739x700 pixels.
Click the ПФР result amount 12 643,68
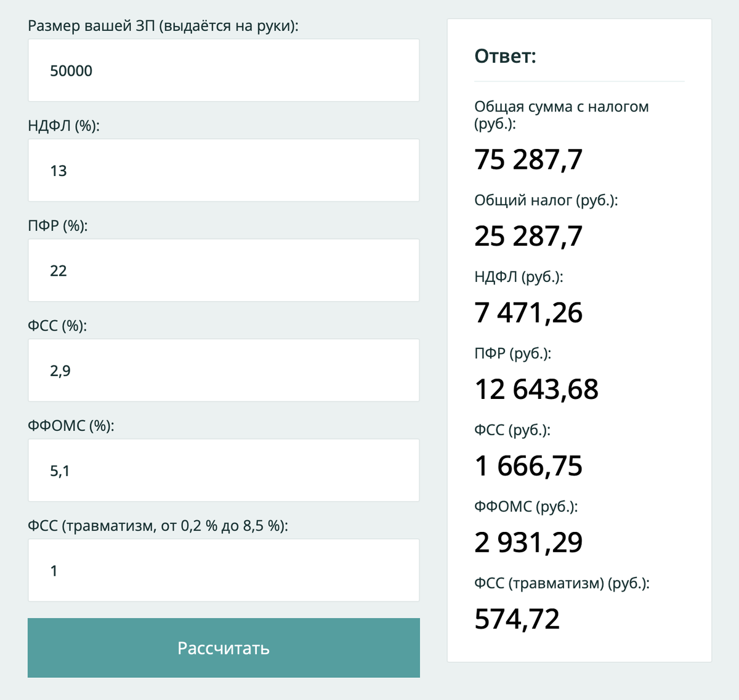[x=536, y=390]
